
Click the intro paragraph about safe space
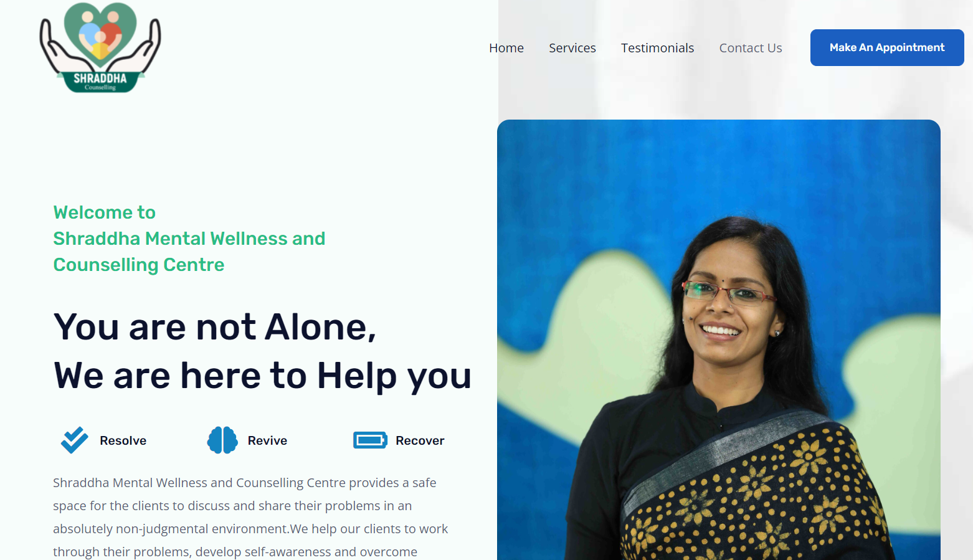(250, 517)
